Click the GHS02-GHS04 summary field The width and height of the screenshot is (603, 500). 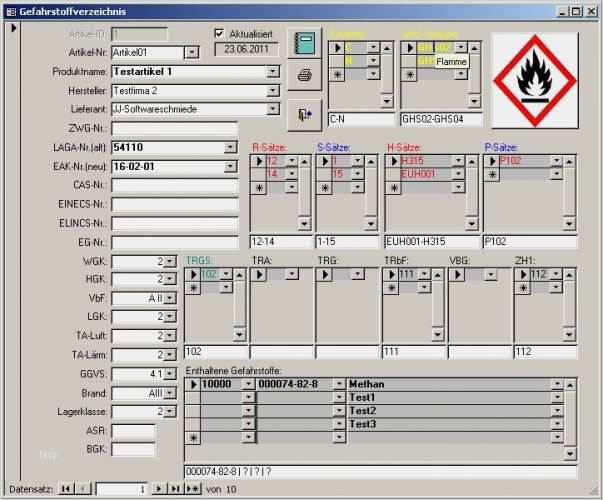click(x=441, y=119)
